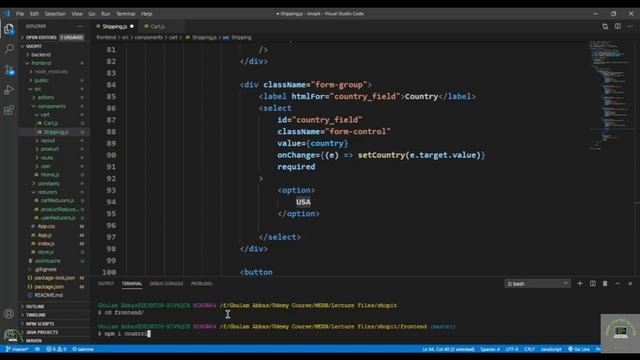Switch to the Problems panel tab

[x=201, y=283]
